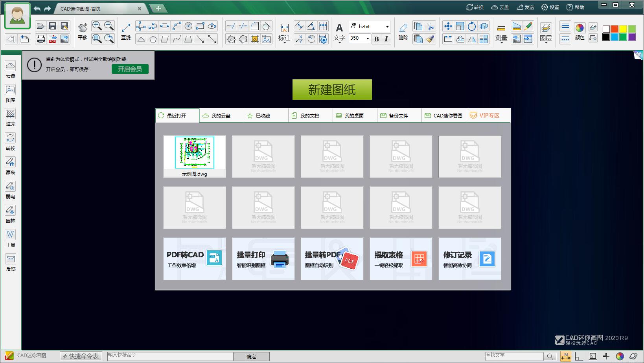Click the Zoom In magnifier icon
The width and height of the screenshot is (644, 363).
pyautogui.click(x=97, y=26)
